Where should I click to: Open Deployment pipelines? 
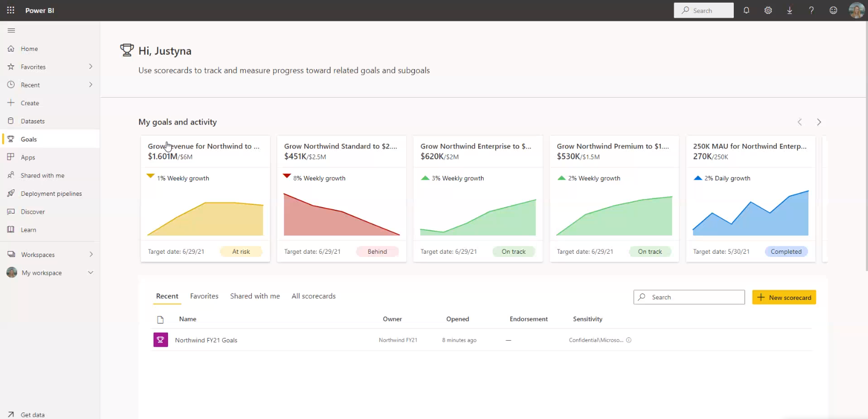[50, 194]
